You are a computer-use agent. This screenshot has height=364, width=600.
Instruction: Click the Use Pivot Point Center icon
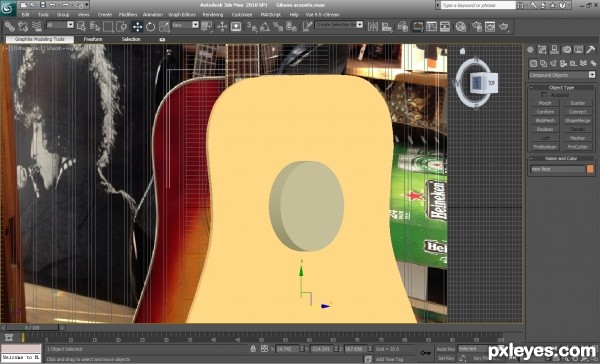pos(207,26)
